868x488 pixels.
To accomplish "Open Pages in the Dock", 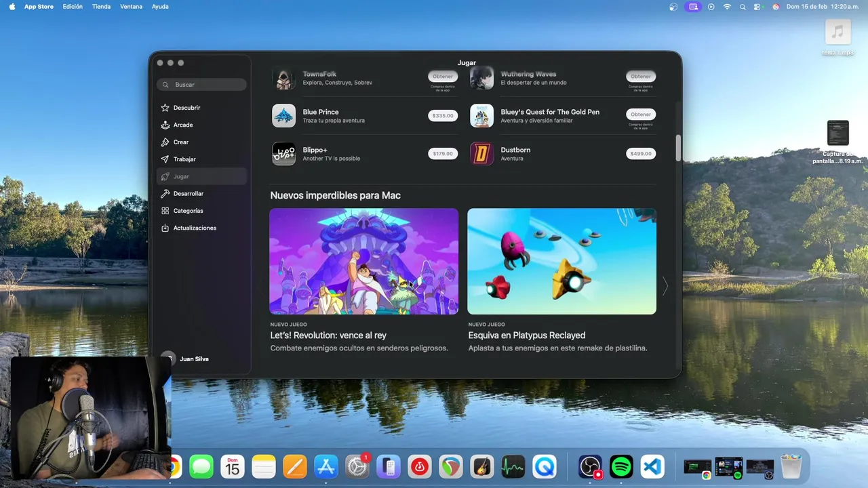I will click(x=295, y=466).
